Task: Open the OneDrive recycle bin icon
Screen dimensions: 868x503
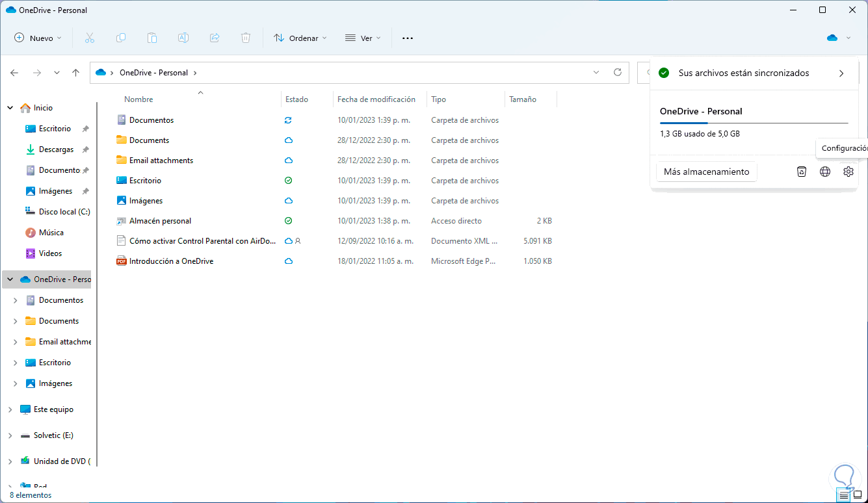Action: tap(802, 172)
